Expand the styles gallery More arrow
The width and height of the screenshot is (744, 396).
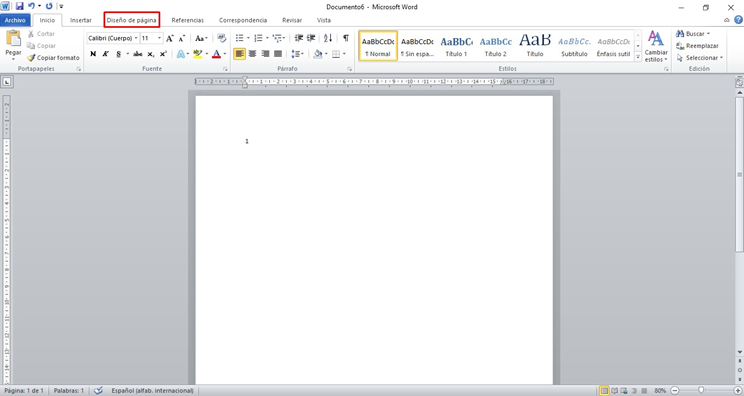click(x=638, y=57)
